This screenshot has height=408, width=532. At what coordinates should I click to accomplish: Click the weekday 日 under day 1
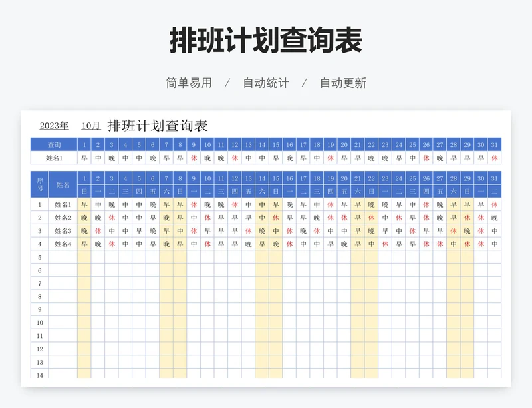(x=84, y=192)
